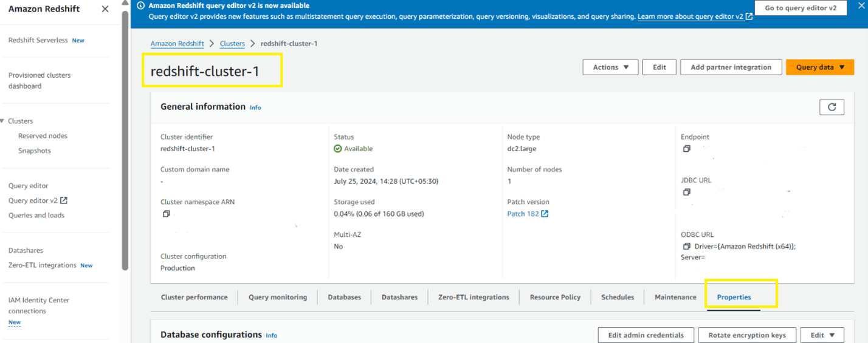Image resolution: width=868 pixels, height=343 pixels.
Task: Click the Driver={Amazon Redshift (x64)} ODBC text
Action: tap(745, 246)
